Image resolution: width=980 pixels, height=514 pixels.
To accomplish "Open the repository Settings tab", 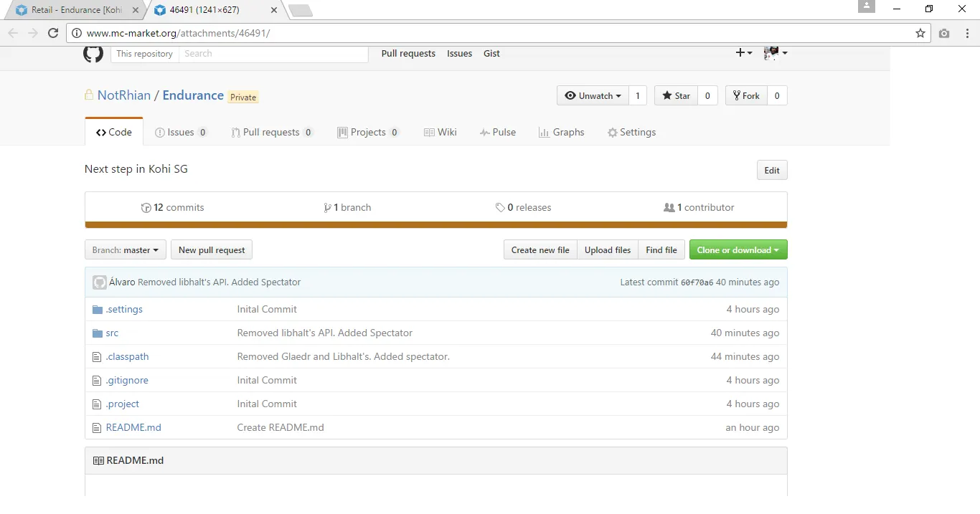I will [x=631, y=132].
